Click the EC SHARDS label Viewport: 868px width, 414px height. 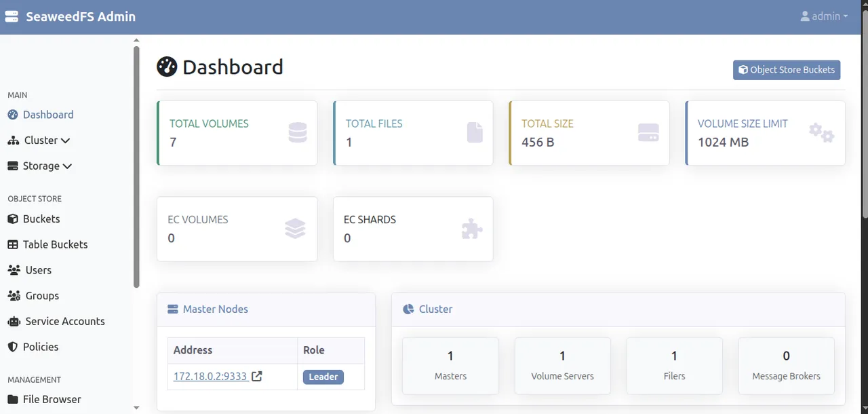tap(370, 220)
